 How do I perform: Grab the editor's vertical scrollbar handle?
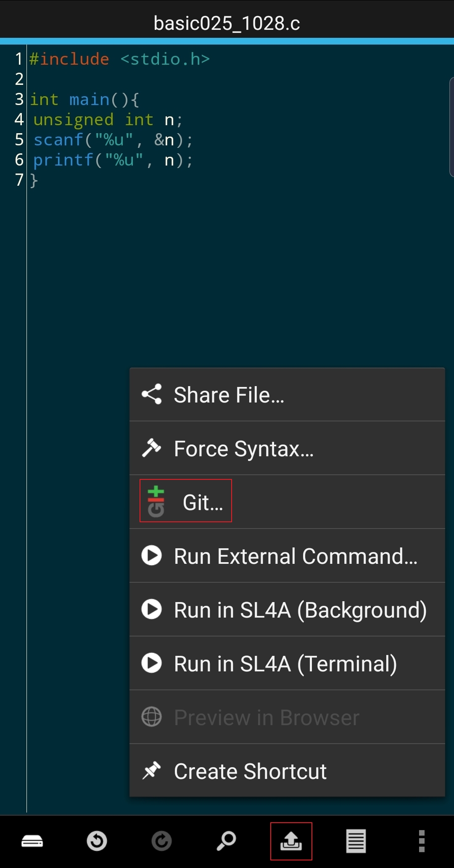[x=451, y=127]
